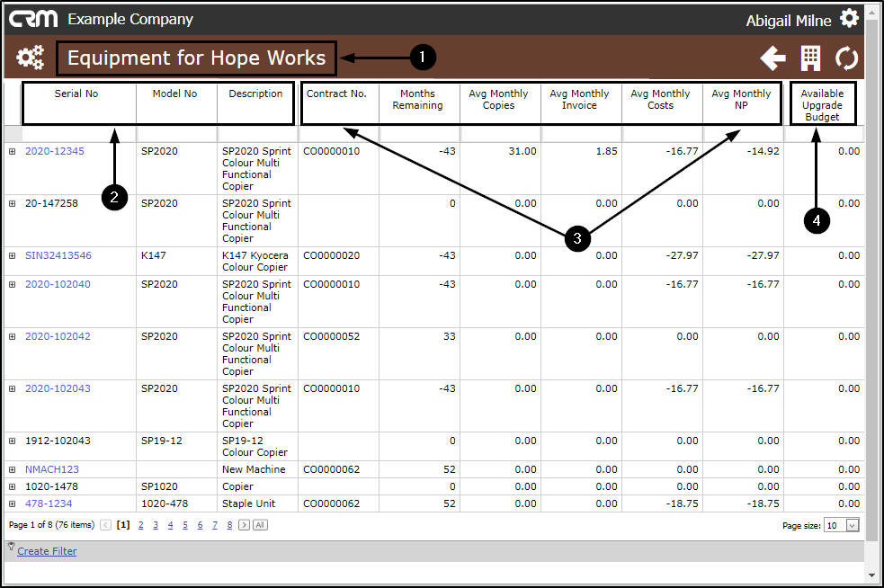Open serial link 2020-102042
Screen dimensions: 884x588
tap(58, 336)
